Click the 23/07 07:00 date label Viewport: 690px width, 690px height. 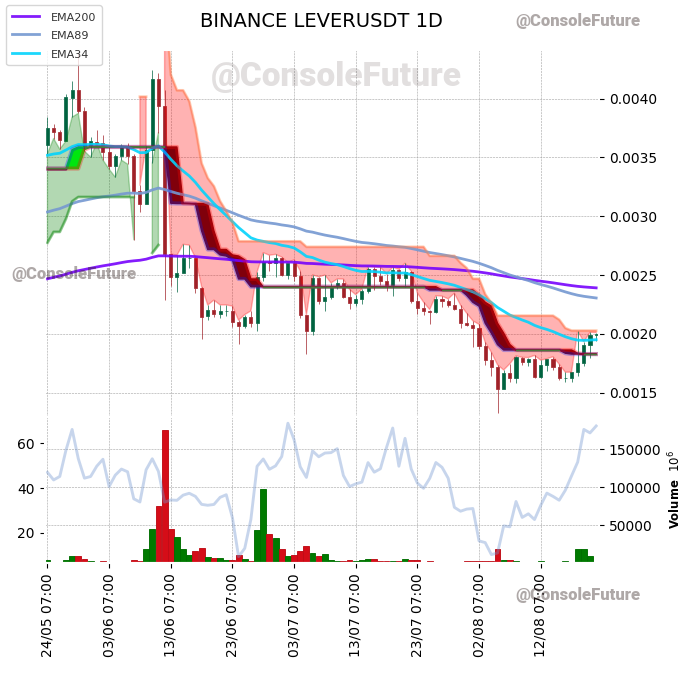coord(417,616)
